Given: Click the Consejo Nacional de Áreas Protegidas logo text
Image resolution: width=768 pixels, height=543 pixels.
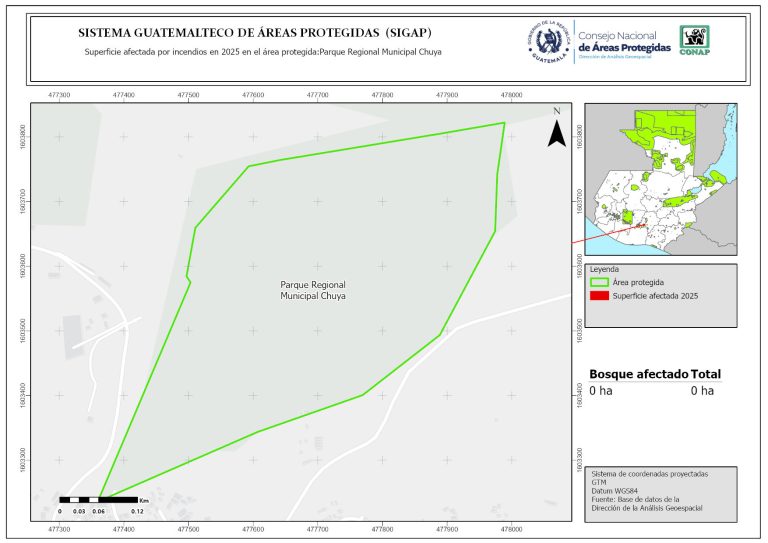Looking at the screenshot, I should (625, 41).
